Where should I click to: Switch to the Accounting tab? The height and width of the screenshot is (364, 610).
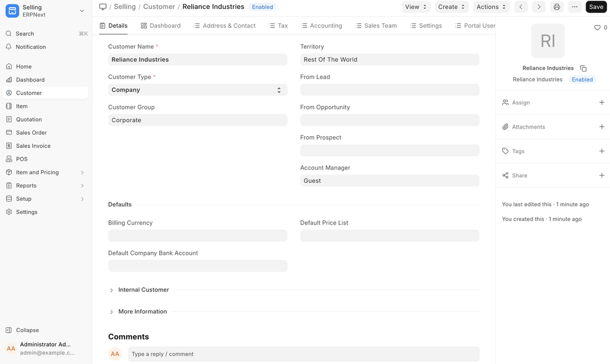click(322, 26)
